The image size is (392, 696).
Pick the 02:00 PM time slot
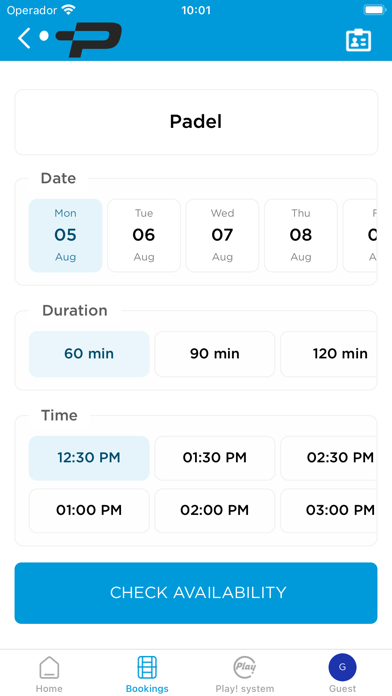point(215,510)
